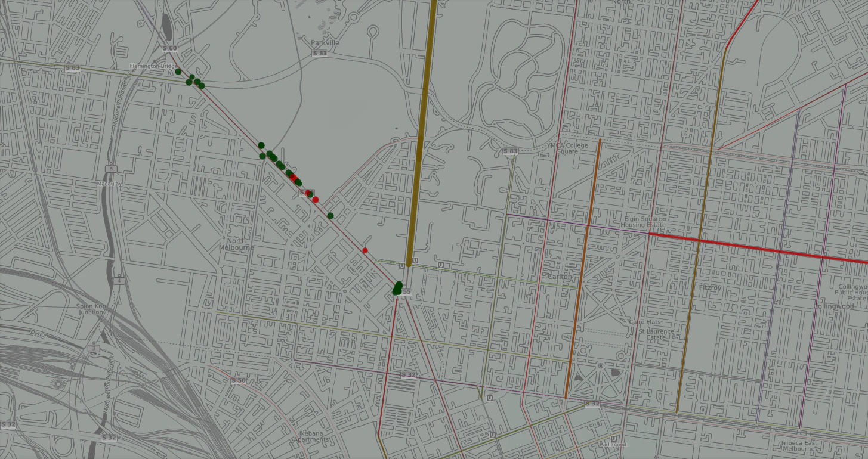This screenshot has height=459, width=868.
Task: Click the green marker cluster beside shield 55
Action: point(397,288)
